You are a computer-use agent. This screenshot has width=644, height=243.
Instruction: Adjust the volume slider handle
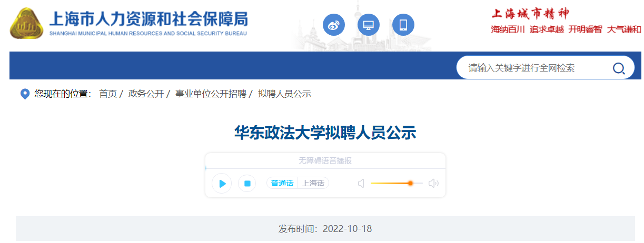click(410, 183)
